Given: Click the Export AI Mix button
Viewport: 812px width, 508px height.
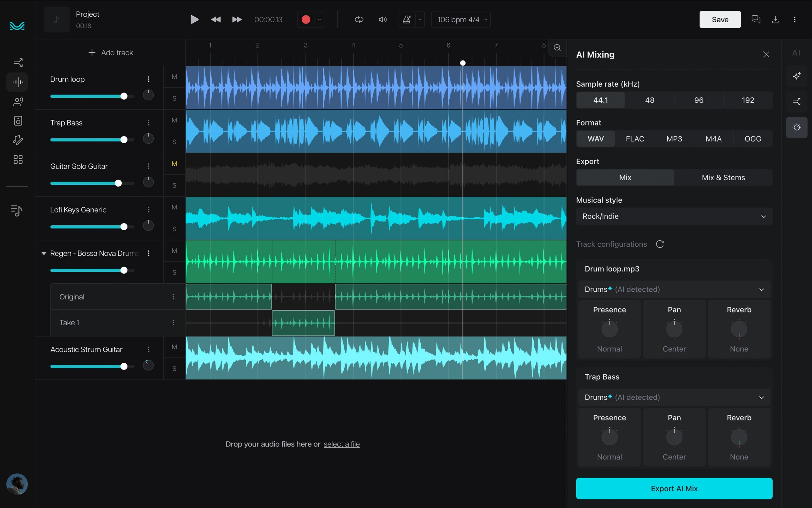Looking at the screenshot, I should point(674,488).
